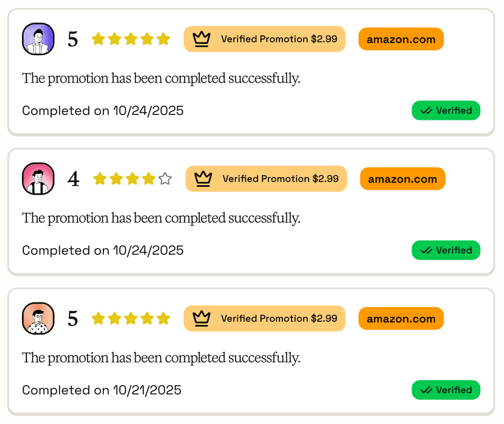Click the Completed on 10/21/2025 text
Screen dimensions: 504x424
click(102, 390)
